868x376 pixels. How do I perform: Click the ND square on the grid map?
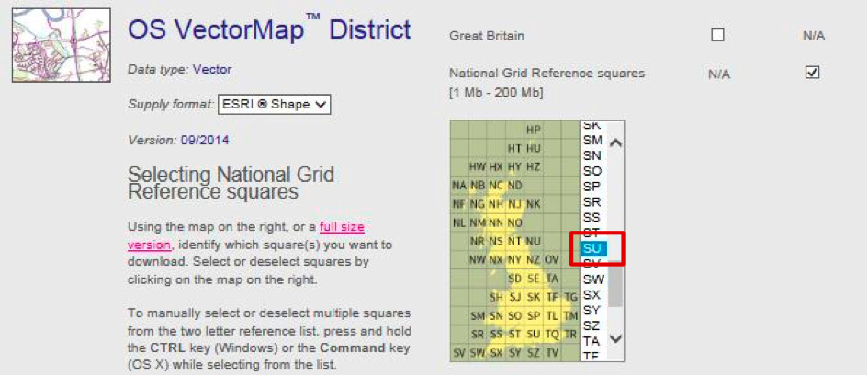pyautogui.click(x=514, y=185)
